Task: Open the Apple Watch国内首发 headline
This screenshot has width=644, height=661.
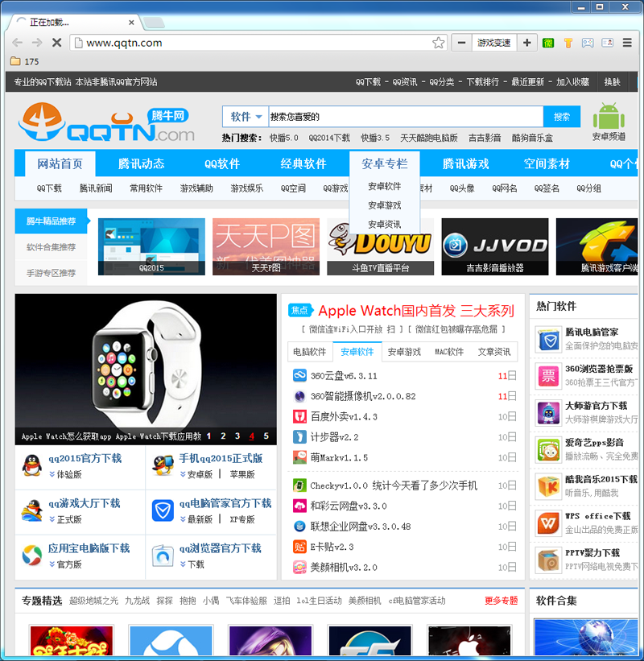Action: pos(416,311)
